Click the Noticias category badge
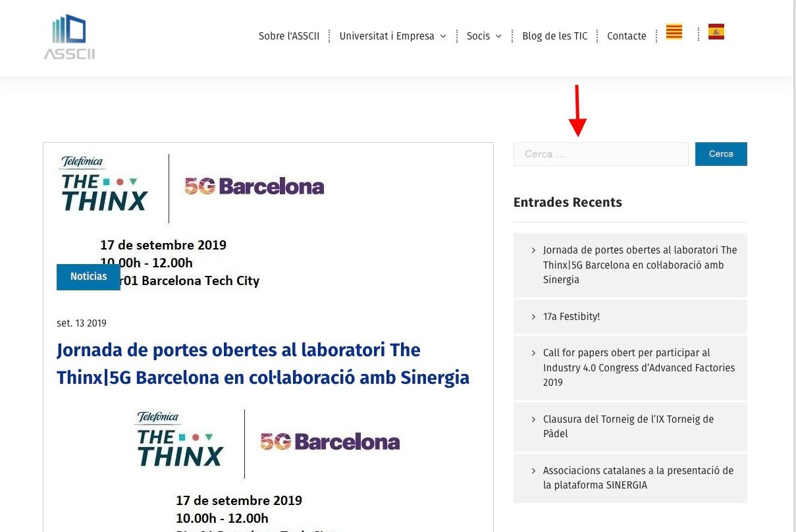Image resolution: width=796 pixels, height=532 pixels. (x=88, y=277)
